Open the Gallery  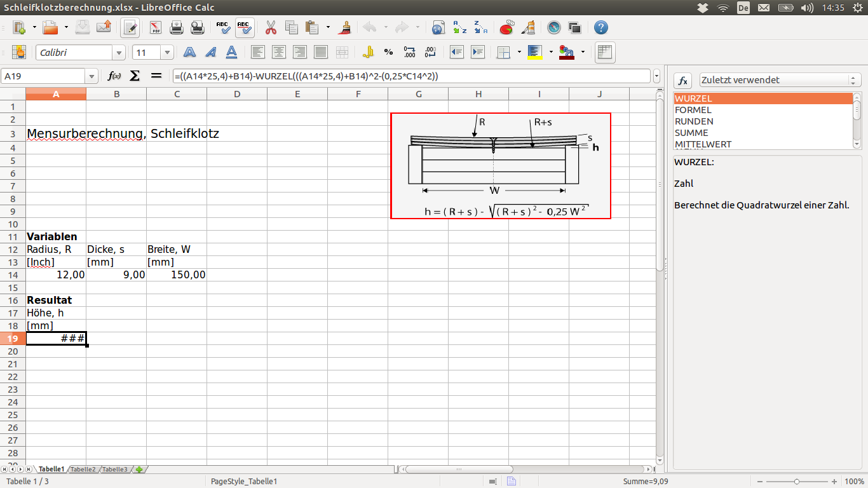[574, 28]
